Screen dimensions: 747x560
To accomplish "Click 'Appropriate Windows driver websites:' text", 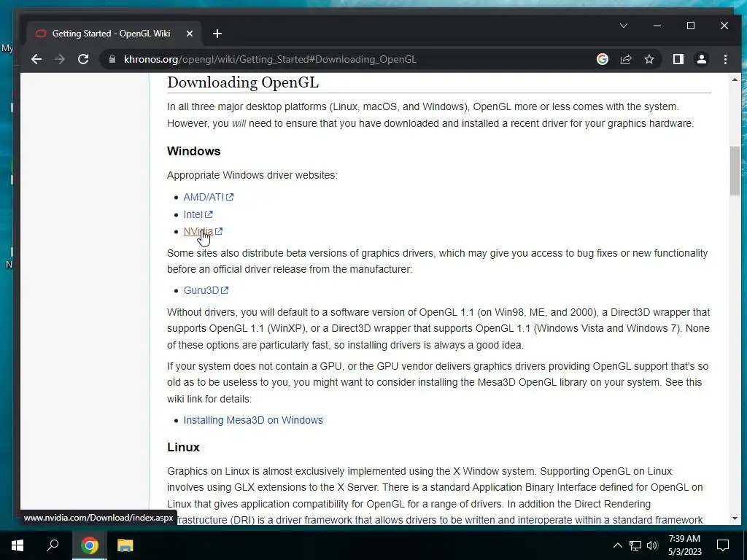I will pyautogui.click(x=252, y=175).
